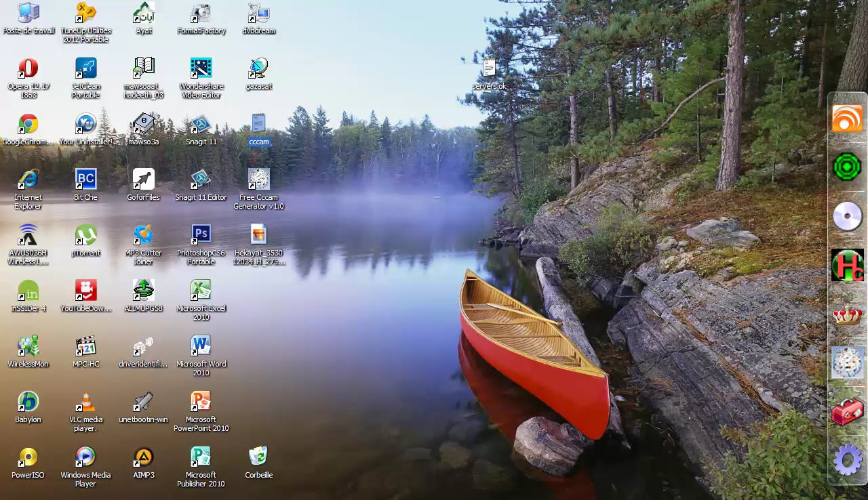Image resolution: width=868 pixels, height=500 pixels.
Task: Select the AIMP3 desktop shortcut
Action: (143, 457)
